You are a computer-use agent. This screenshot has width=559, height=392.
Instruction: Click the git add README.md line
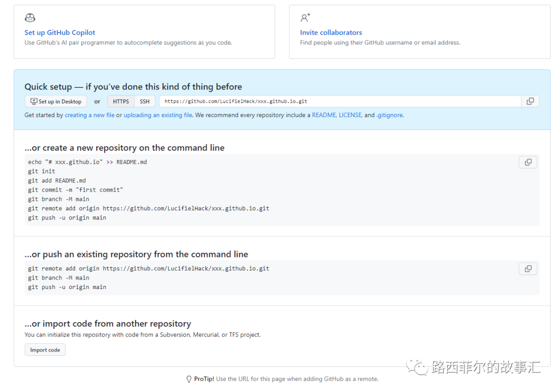[x=57, y=181]
